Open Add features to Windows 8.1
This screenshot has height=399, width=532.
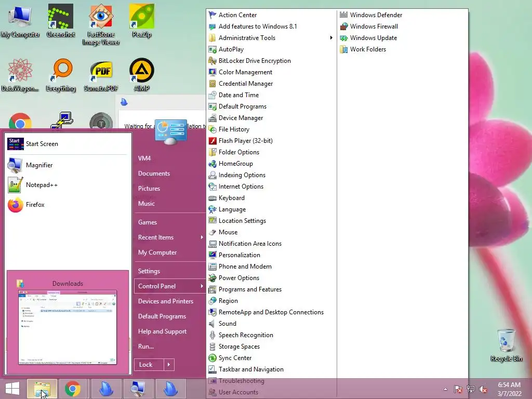coord(253,26)
